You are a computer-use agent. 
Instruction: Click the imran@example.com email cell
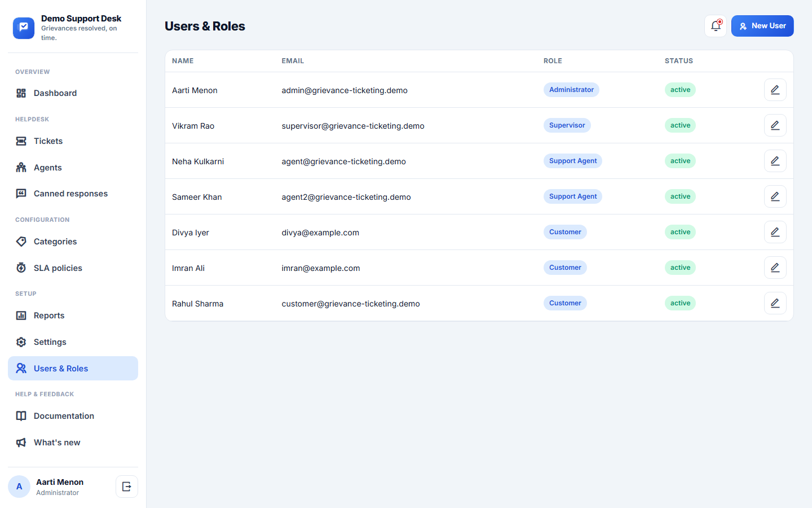pos(321,268)
